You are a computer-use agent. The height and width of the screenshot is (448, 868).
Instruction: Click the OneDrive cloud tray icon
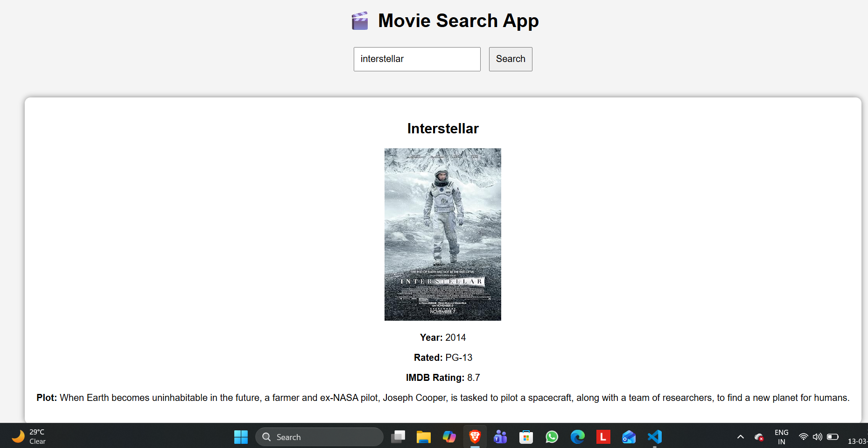(759, 437)
